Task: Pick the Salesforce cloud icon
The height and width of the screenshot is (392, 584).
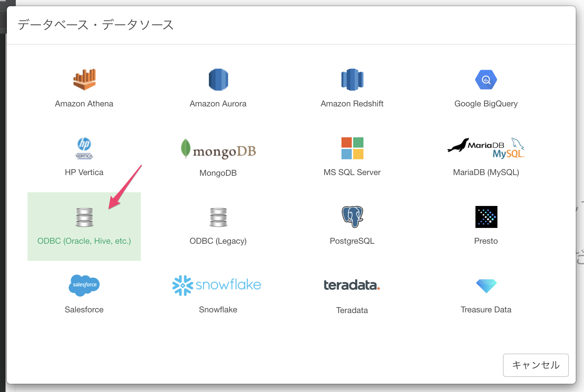Action: click(84, 286)
